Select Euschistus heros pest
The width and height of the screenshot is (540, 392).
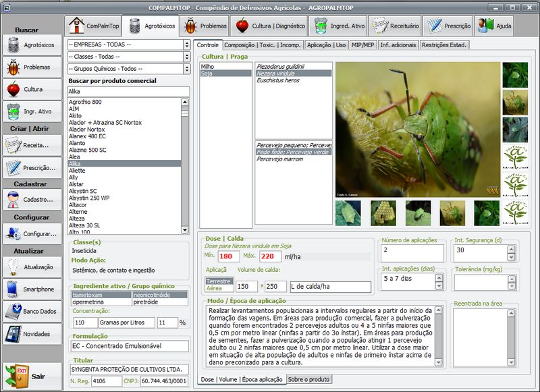click(294, 80)
